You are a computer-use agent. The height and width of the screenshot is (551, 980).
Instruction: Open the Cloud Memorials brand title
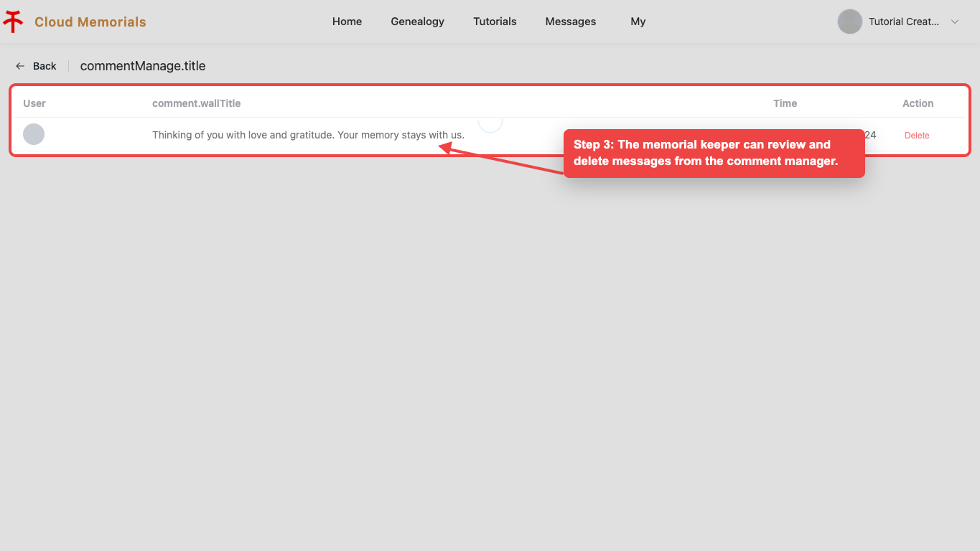click(x=90, y=22)
